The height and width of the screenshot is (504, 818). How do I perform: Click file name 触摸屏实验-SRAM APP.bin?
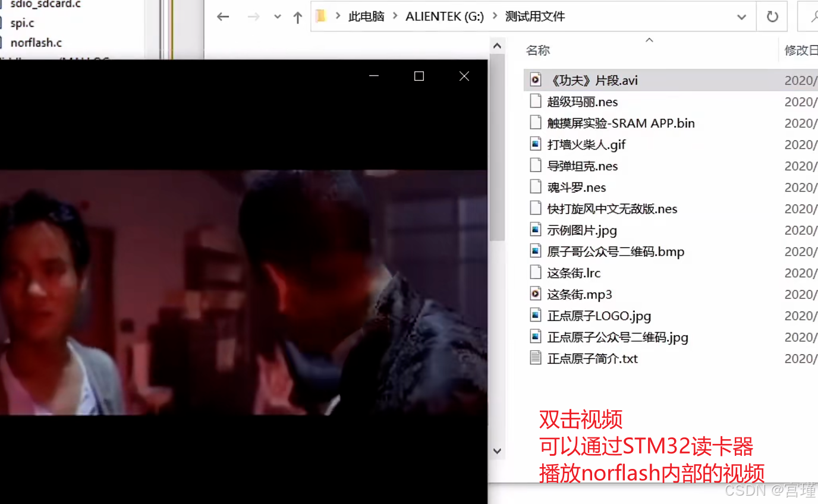tap(621, 123)
